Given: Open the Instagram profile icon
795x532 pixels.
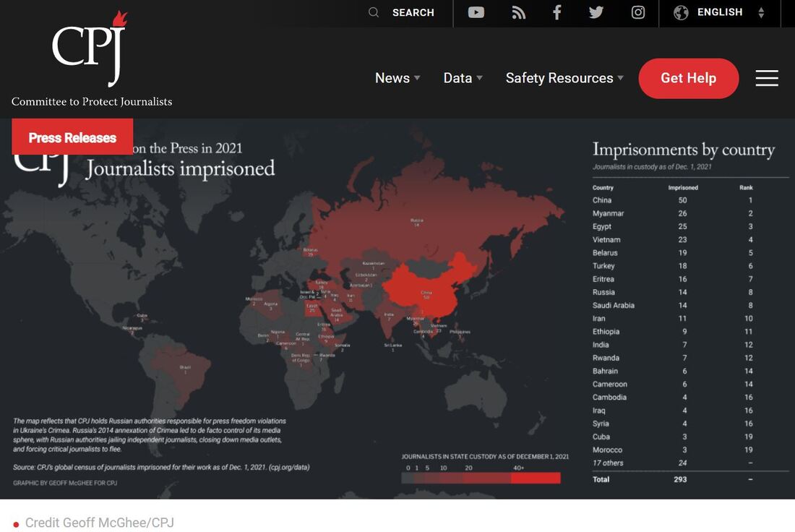Looking at the screenshot, I should pyautogui.click(x=638, y=12).
